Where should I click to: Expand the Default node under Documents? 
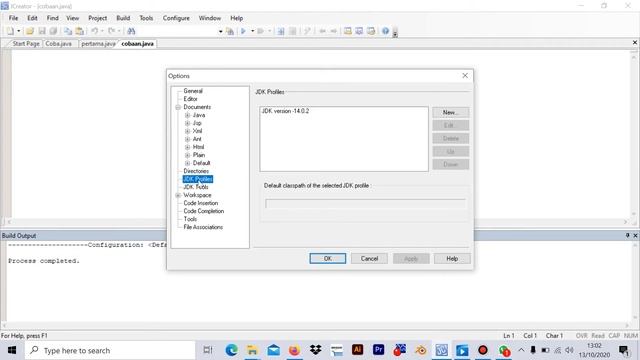[187, 163]
